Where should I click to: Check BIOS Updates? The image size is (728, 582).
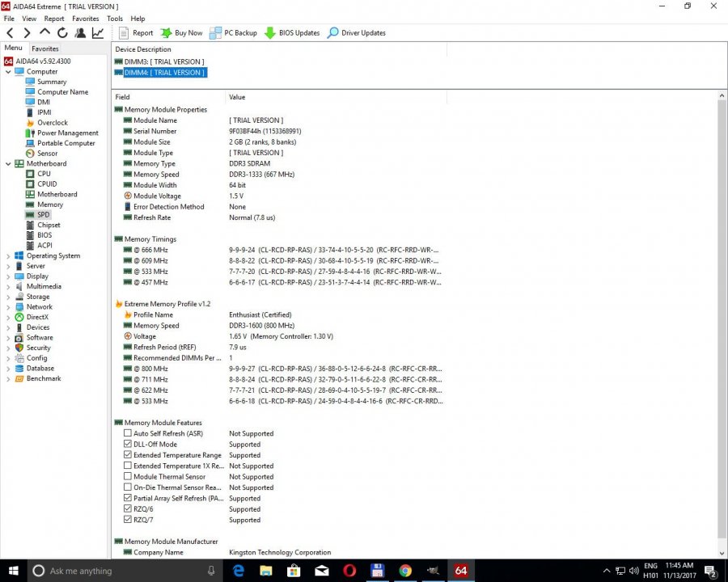[292, 33]
